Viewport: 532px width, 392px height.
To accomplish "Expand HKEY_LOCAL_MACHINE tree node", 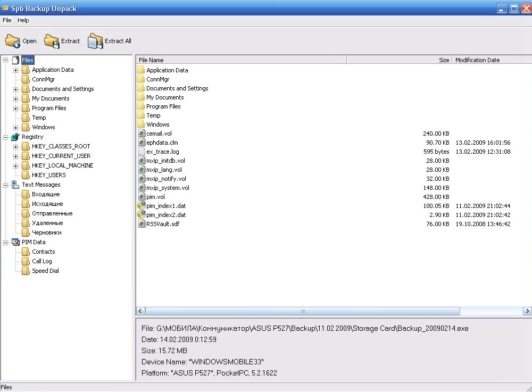I will 15,166.
